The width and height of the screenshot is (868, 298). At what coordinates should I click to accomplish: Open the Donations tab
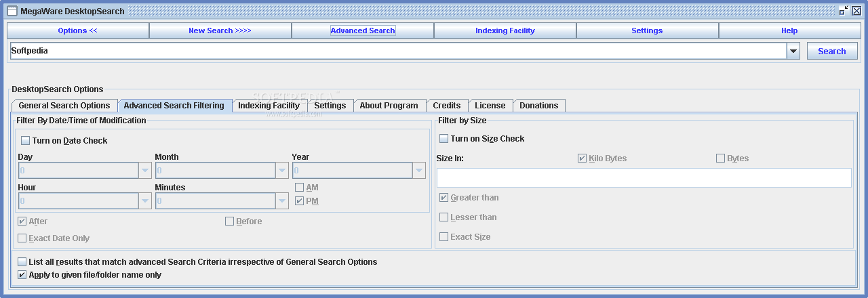point(539,106)
